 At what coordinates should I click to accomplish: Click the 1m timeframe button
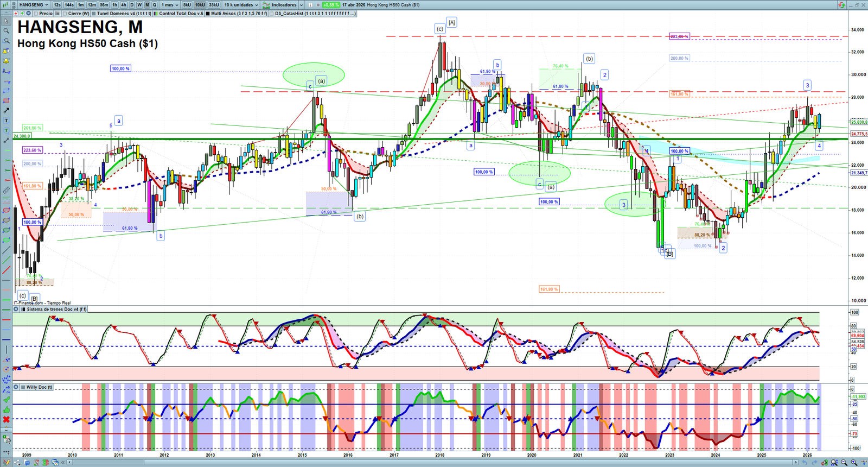tap(81, 5)
